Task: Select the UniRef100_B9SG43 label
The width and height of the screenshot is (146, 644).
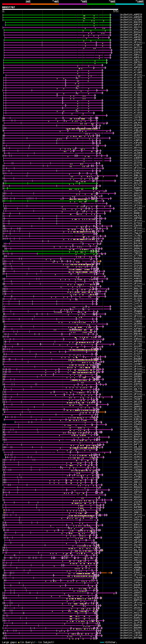Action: 131,32
